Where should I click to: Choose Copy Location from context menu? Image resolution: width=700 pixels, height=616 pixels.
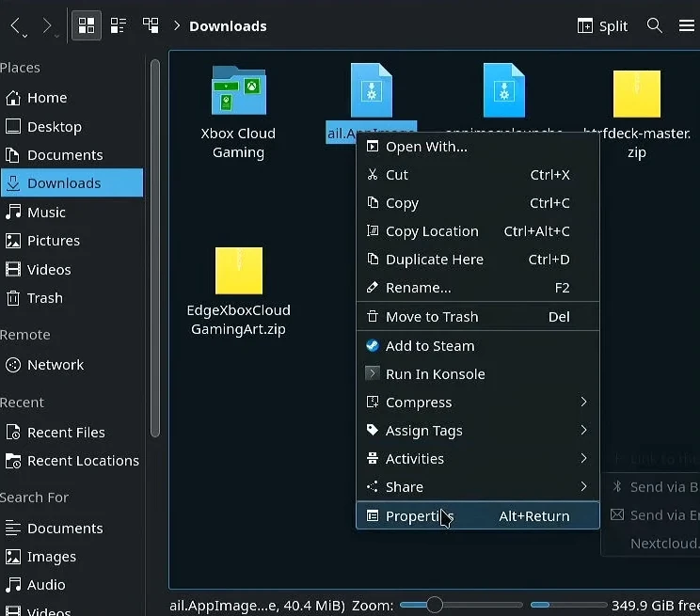click(477, 231)
